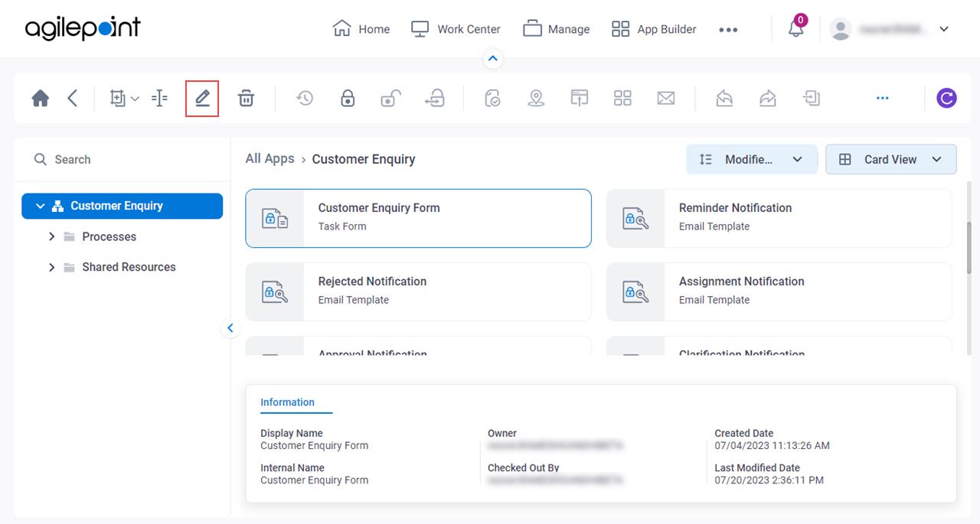Click the Customer Enquiry breadcrumb
Viewport: 980px width, 524px height.
pos(364,159)
